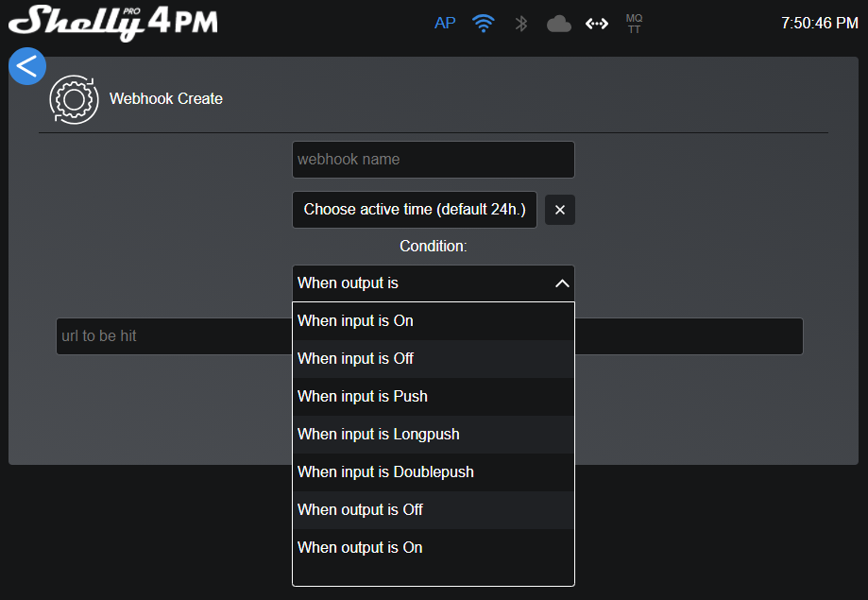Click the Bluetooth status icon

[x=520, y=24]
